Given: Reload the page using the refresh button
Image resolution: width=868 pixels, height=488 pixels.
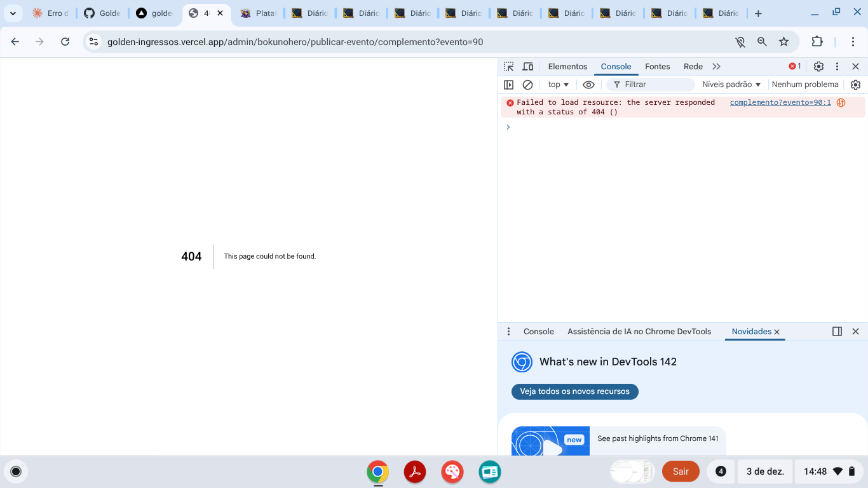Looking at the screenshot, I should point(65,42).
